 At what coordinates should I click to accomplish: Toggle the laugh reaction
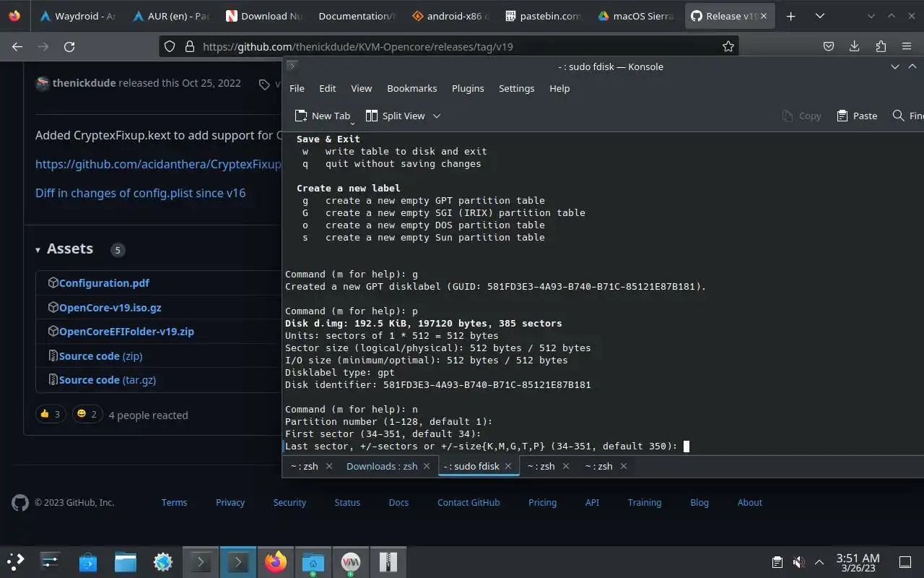[x=87, y=414]
